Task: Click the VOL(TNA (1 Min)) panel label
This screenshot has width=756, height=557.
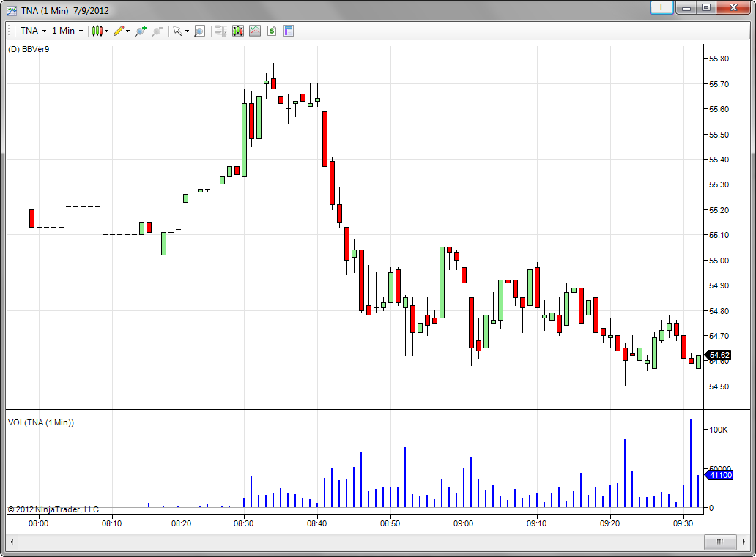Action: (41, 422)
